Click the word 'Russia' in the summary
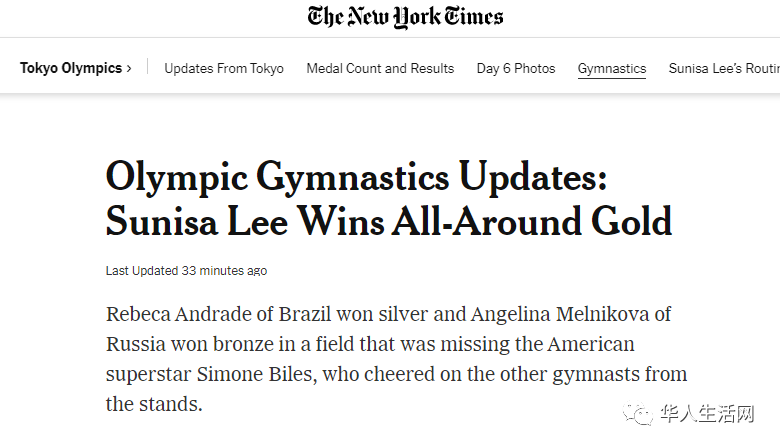This screenshot has height=448, width=780. (136, 345)
